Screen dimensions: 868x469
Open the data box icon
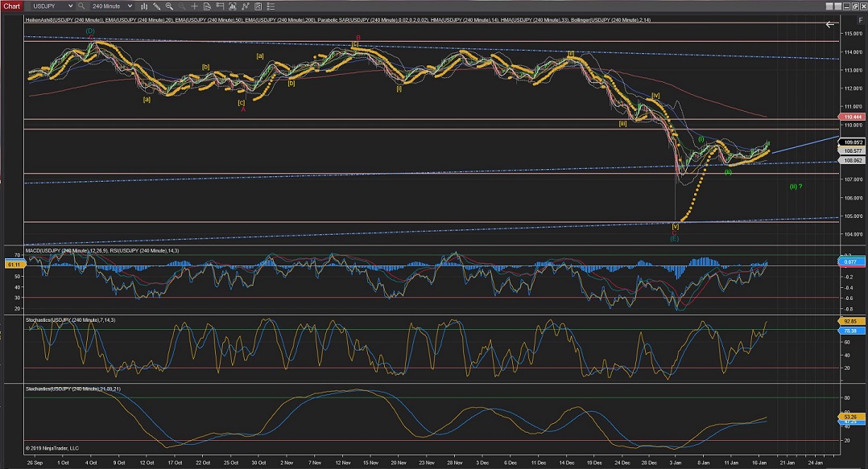[x=207, y=6]
